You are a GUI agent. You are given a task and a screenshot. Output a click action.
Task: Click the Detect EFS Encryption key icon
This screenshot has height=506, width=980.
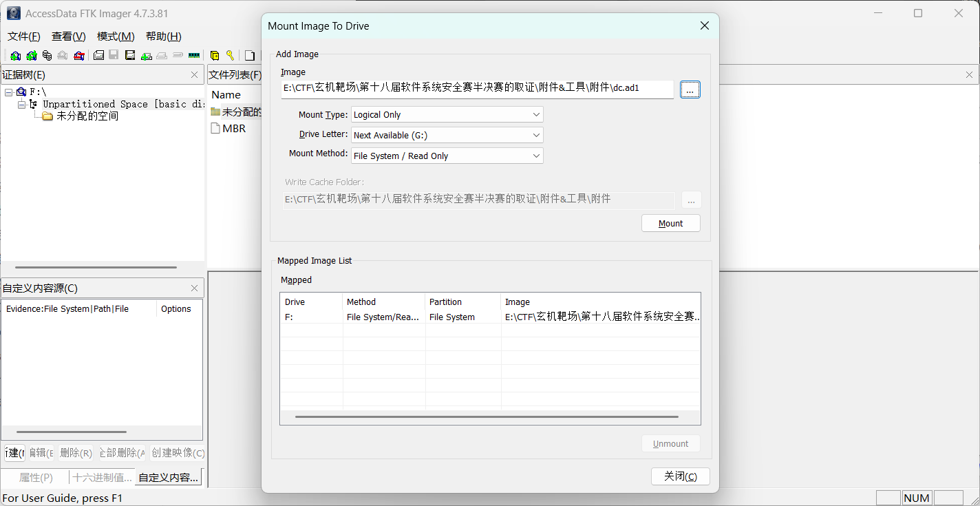click(x=230, y=56)
